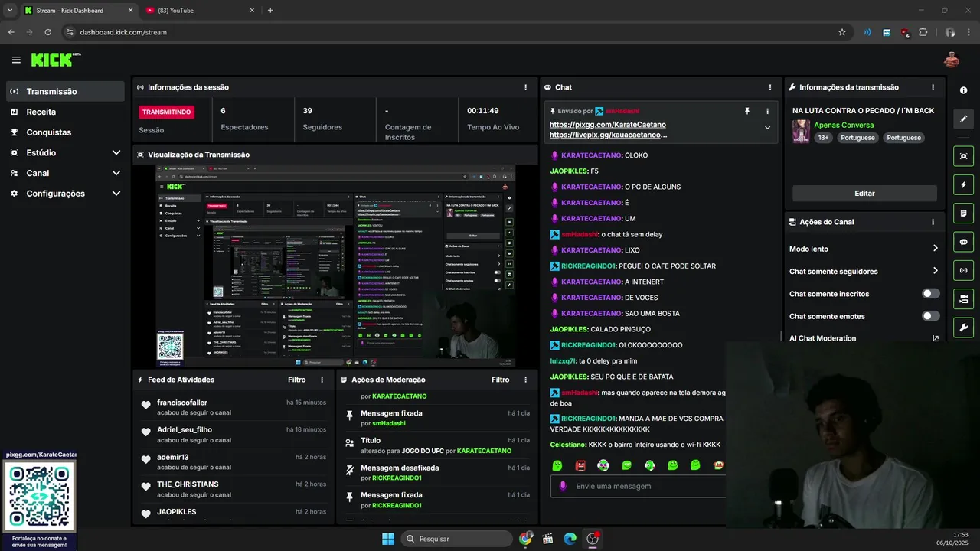Open options menu of Informações da sessão panel

tap(525, 87)
